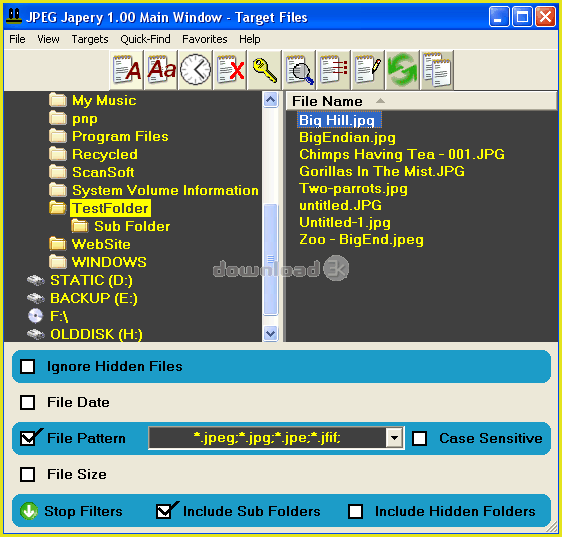Image resolution: width=562 pixels, height=537 pixels.
Task: Open the file pattern dropdown arrow
Action: point(394,438)
